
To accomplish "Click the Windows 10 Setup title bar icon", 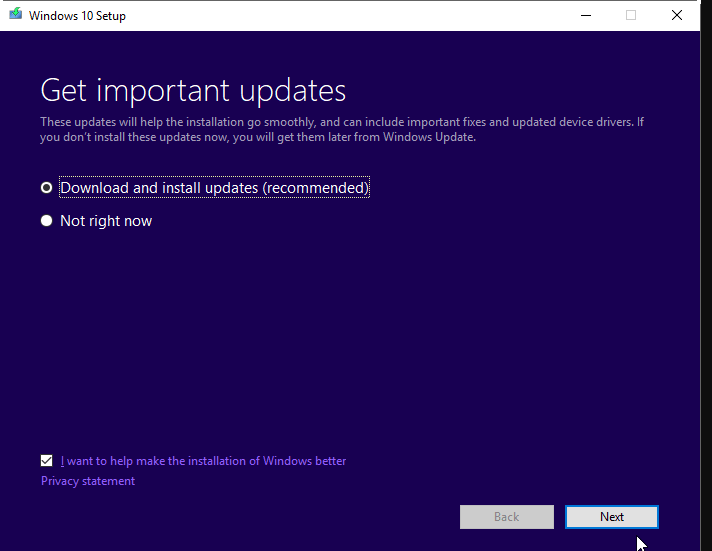I will (15, 14).
